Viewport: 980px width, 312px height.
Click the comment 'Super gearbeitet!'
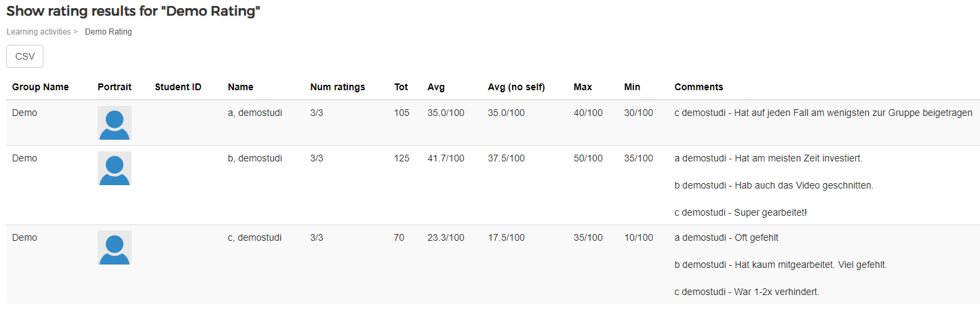(x=771, y=212)
